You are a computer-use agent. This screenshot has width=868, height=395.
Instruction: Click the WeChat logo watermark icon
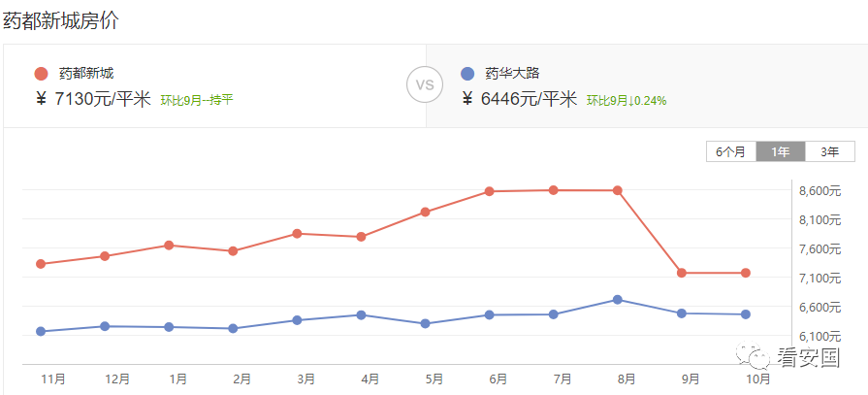click(x=753, y=357)
